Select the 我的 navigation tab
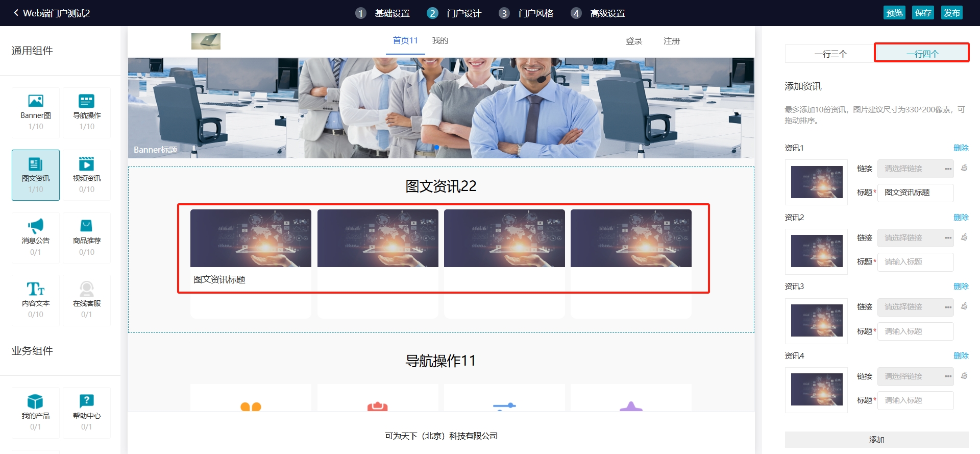 pyautogui.click(x=440, y=40)
